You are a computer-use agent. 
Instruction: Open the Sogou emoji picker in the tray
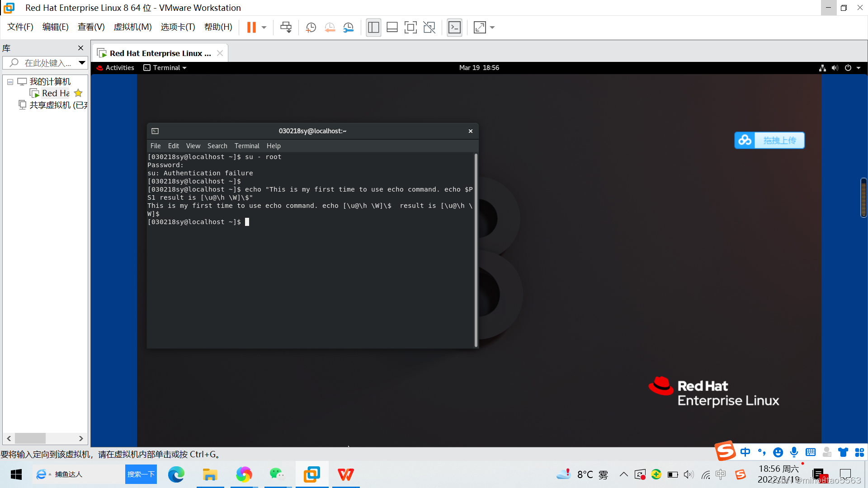tap(778, 452)
